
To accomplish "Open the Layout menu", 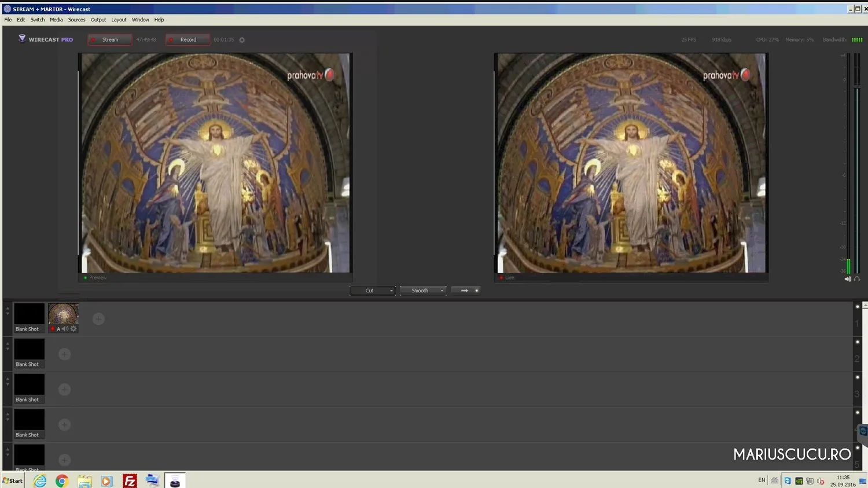I will point(119,20).
